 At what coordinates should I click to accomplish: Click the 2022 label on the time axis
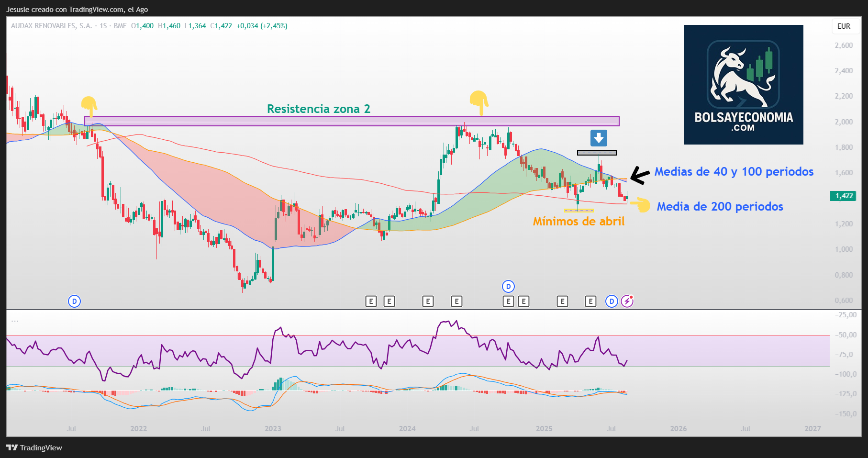click(139, 428)
